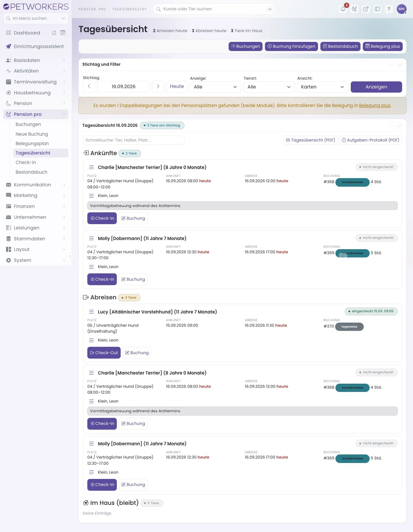Click the Im Menü suchen field
Viewport: 413px width, 532px height.
pyautogui.click(x=36, y=18)
